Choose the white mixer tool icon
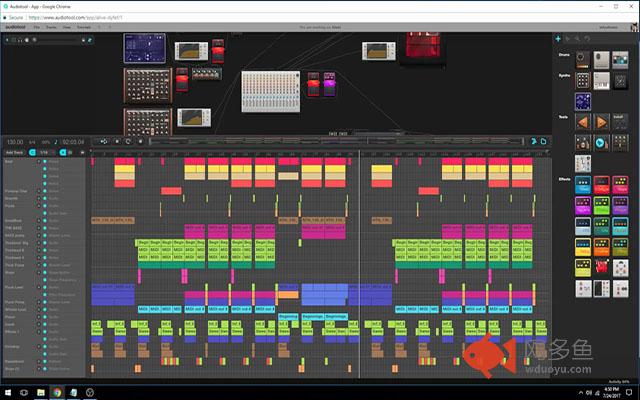 click(x=582, y=163)
